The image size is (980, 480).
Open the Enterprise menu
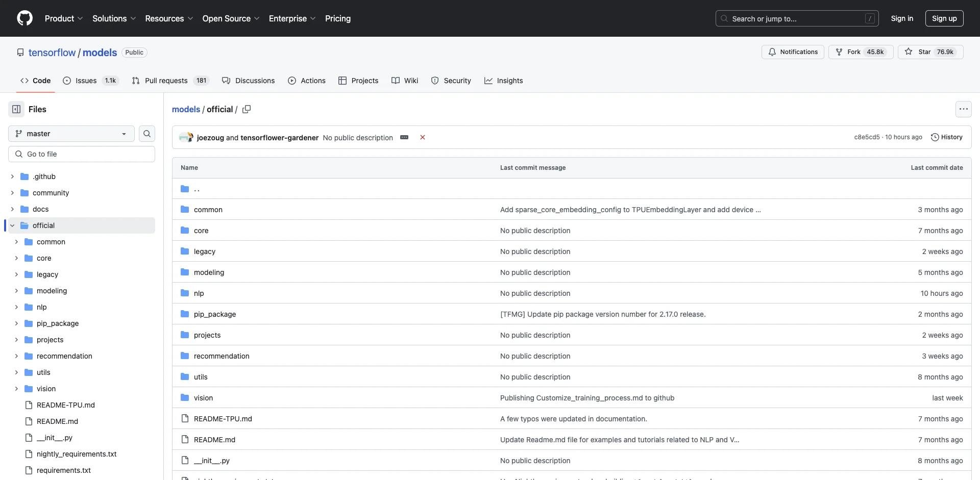click(292, 18)
